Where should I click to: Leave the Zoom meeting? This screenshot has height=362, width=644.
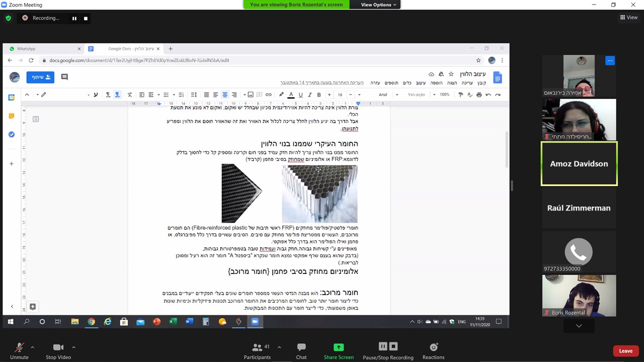625,351
